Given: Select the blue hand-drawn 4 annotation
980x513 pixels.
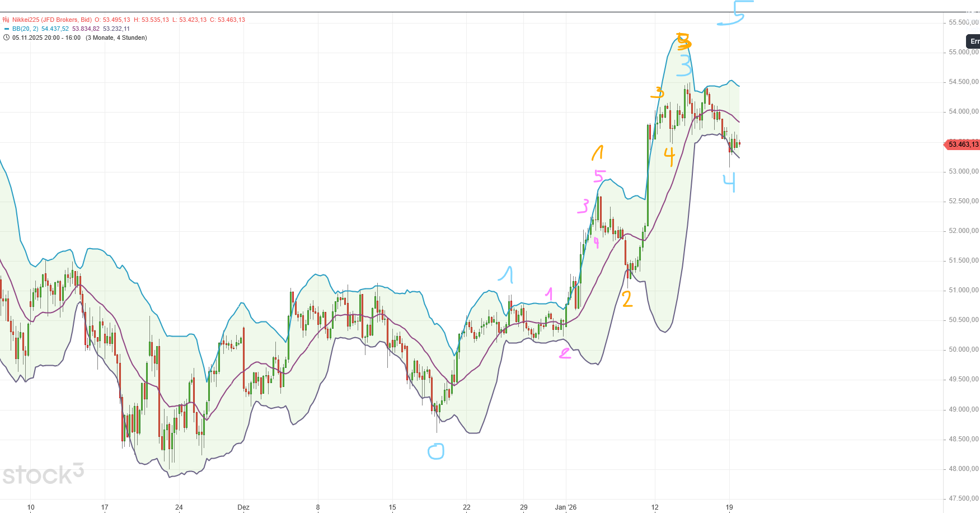Looking at the screenshot, I should pos(729,183).
